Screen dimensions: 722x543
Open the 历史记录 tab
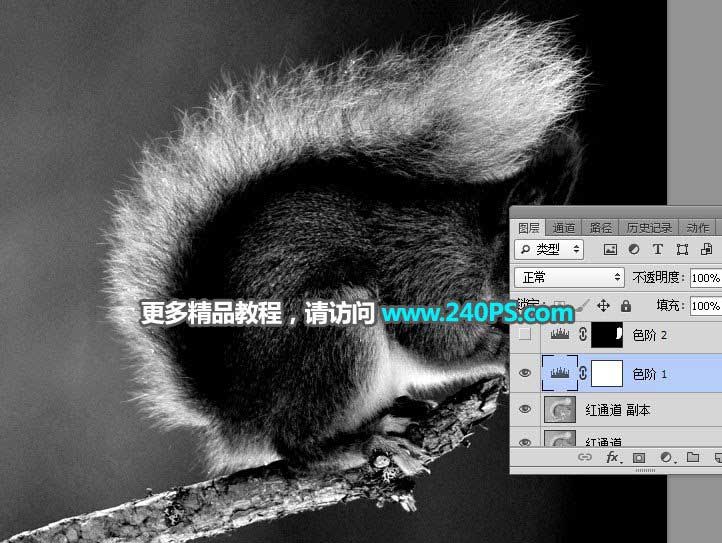(x=649, y=228)
